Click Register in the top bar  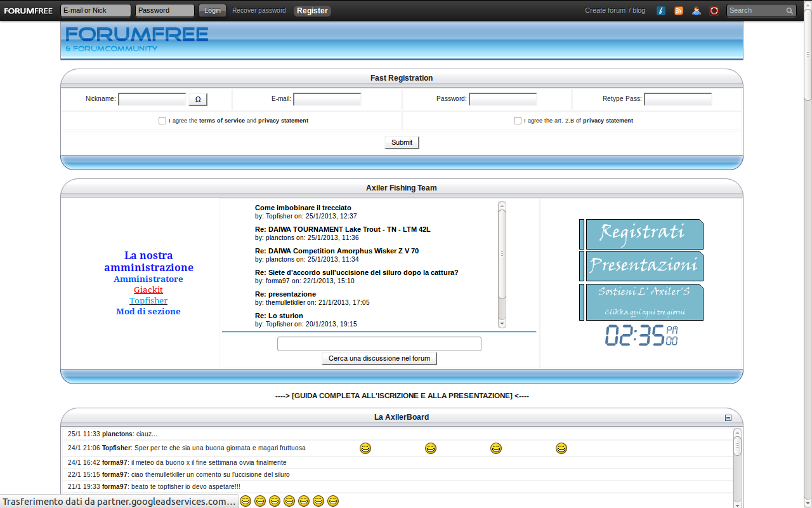pyautogui.click(x=312, y=11)
